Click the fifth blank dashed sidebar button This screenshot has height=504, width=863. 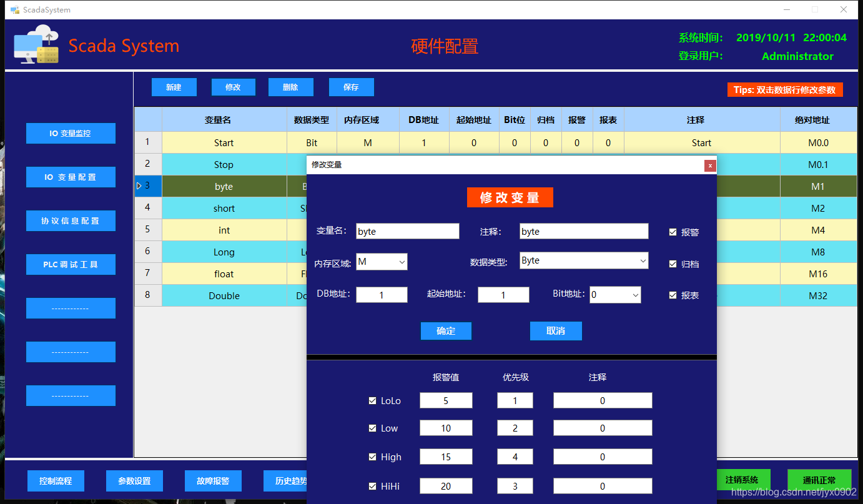tap(71, 308)
